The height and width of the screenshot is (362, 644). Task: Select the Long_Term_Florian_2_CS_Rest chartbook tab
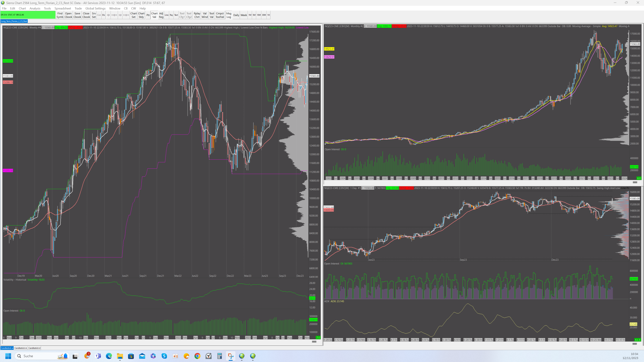point(14,21)
